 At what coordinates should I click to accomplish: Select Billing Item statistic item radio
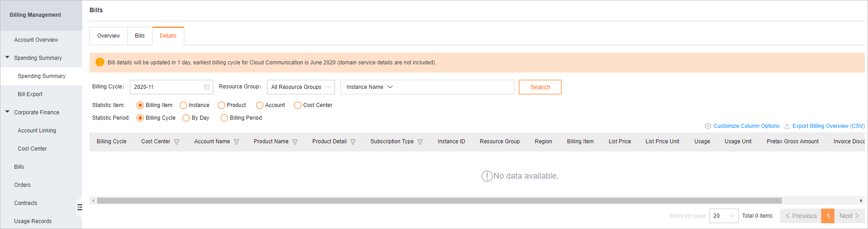tap(140, 105)
